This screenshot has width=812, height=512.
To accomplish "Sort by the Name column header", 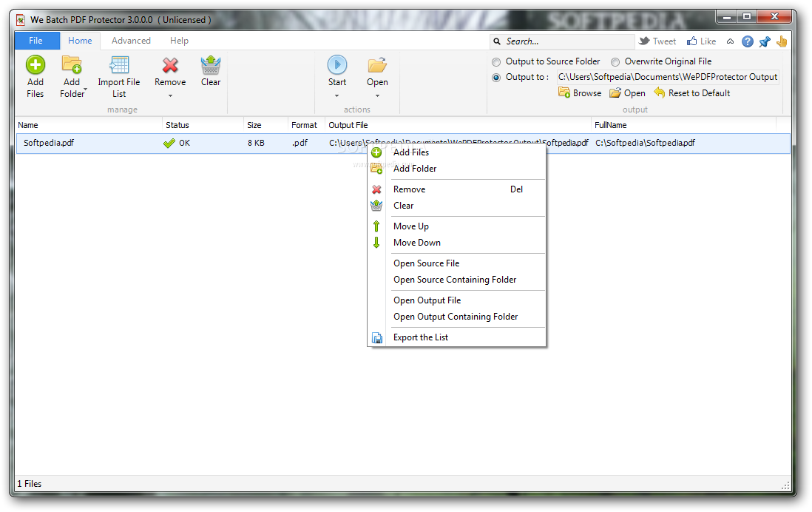I will point(88,125).
